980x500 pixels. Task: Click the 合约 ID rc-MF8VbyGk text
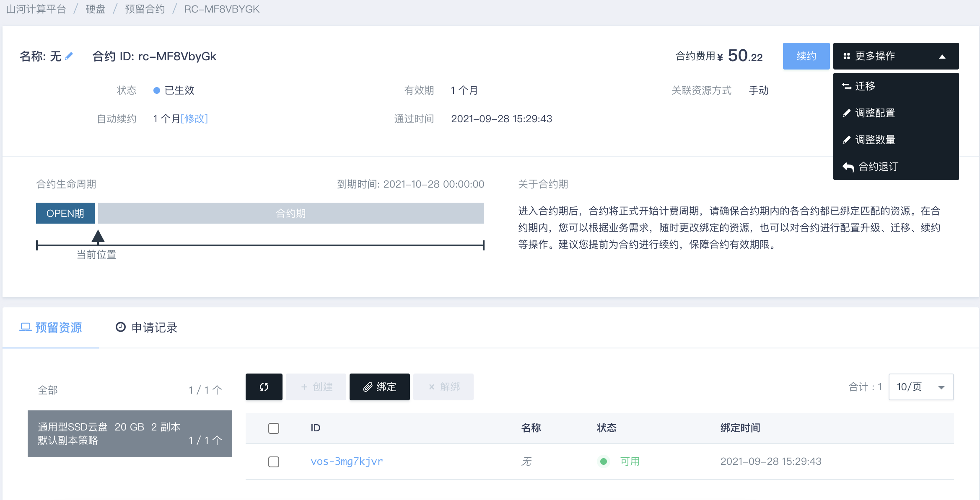154,56
